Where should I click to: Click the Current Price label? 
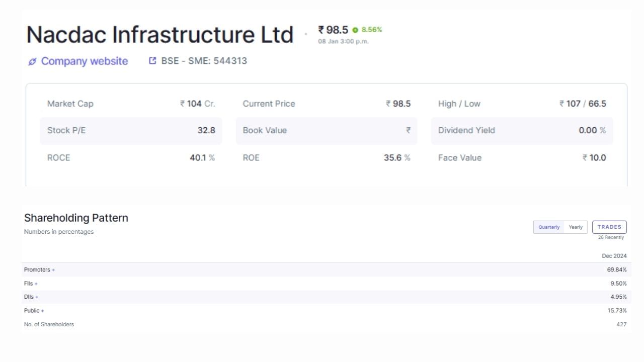point(269,104)
